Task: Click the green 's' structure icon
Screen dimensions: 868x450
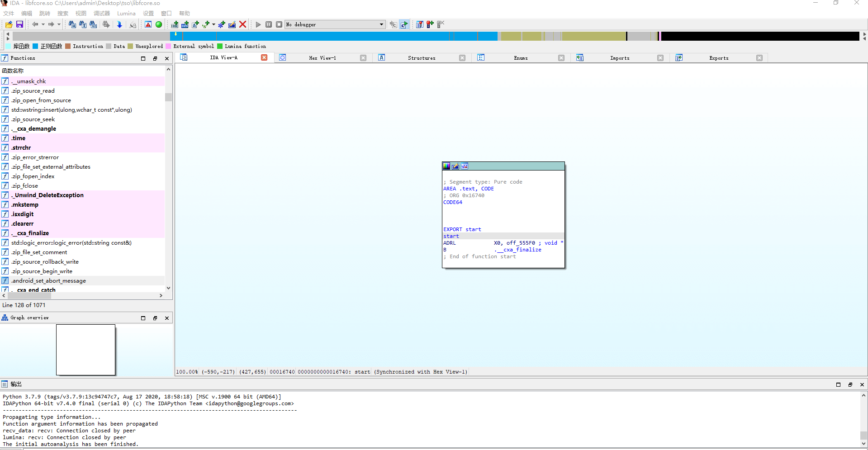Action: coord(206,24)
